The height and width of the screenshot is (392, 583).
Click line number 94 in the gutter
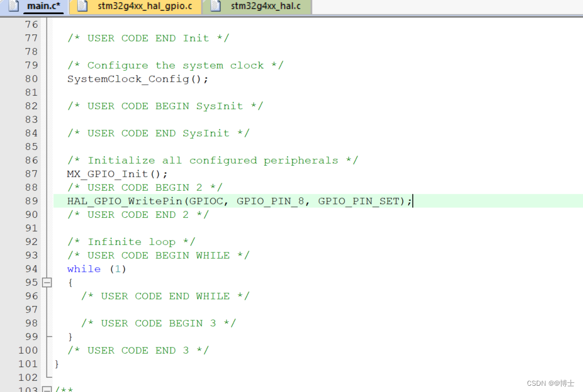[x=32, y=269]
